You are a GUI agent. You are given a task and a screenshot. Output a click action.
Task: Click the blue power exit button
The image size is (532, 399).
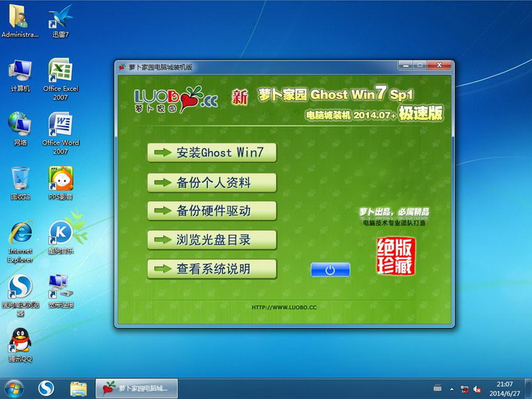(330, 270)
